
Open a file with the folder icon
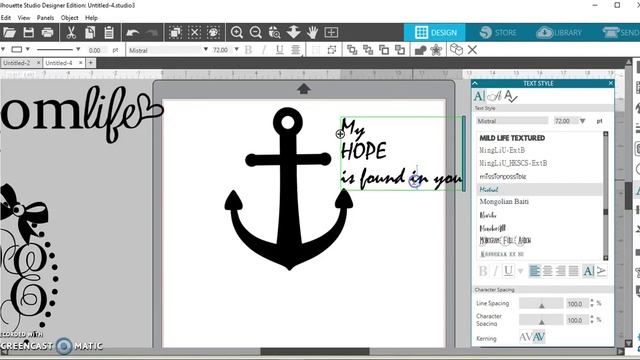point(9,32)
